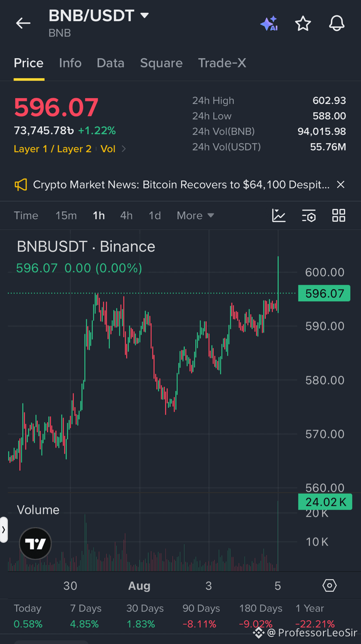
Task: Click the 30 date axis label
Action: (x=70, y=586)
